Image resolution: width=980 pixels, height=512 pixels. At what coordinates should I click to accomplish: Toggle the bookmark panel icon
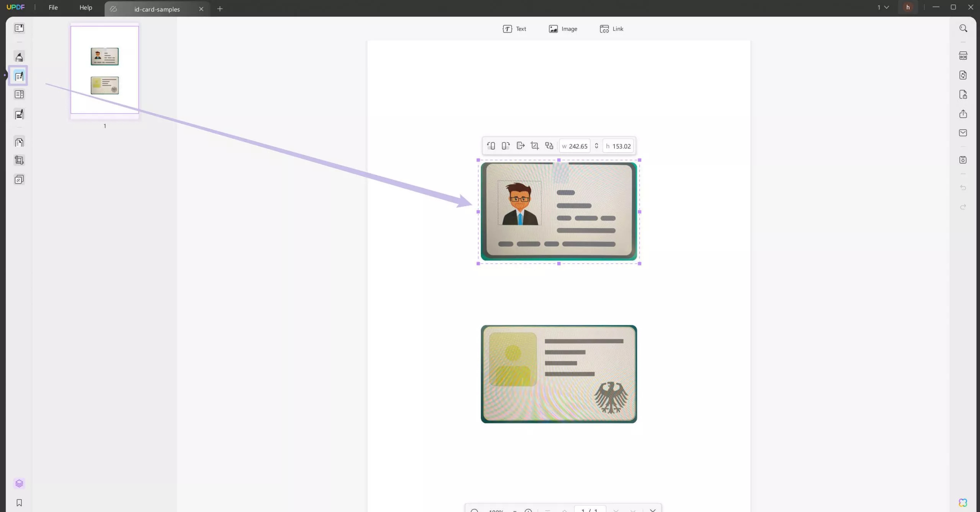tap(19, 502)
